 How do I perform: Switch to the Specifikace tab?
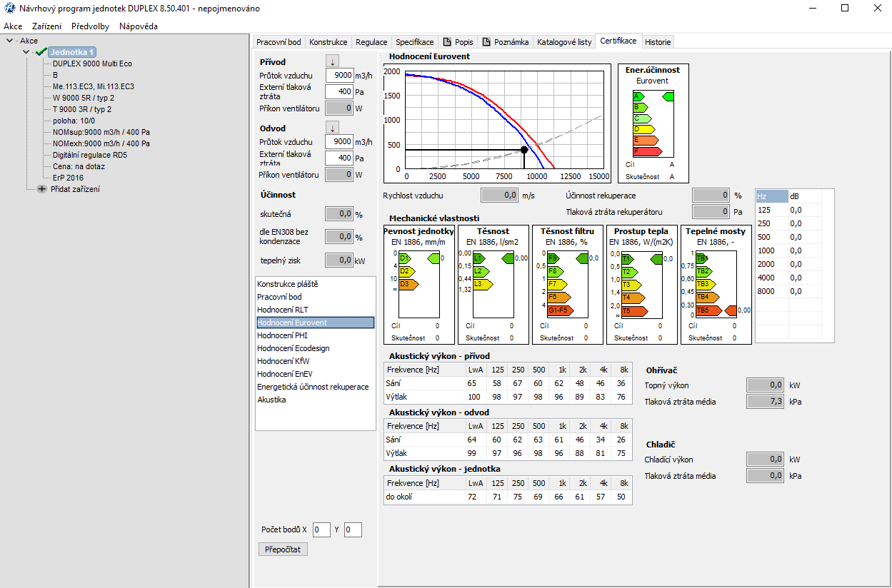tap(415, 42)
